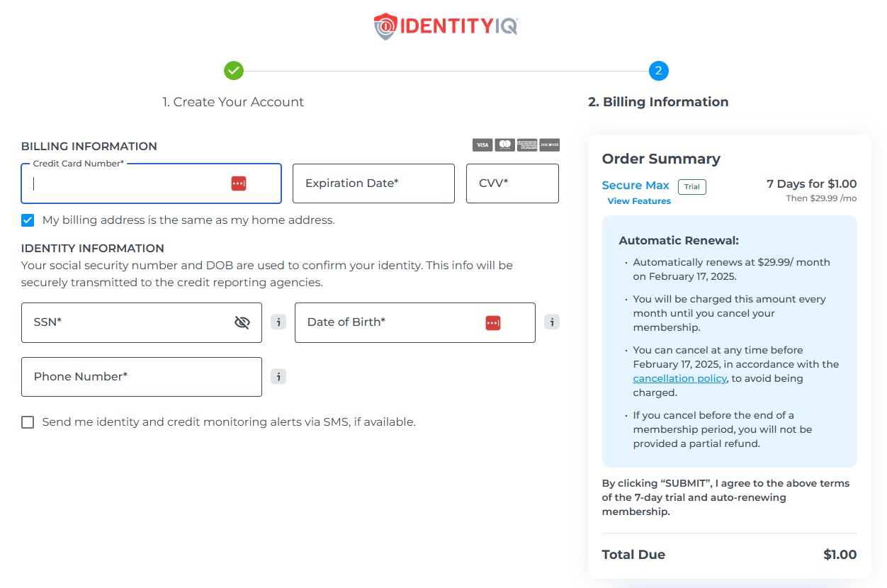887x588 pixels.
Task: Click the red autofill icon in Date of Birth field
Action: click(493, 323)
